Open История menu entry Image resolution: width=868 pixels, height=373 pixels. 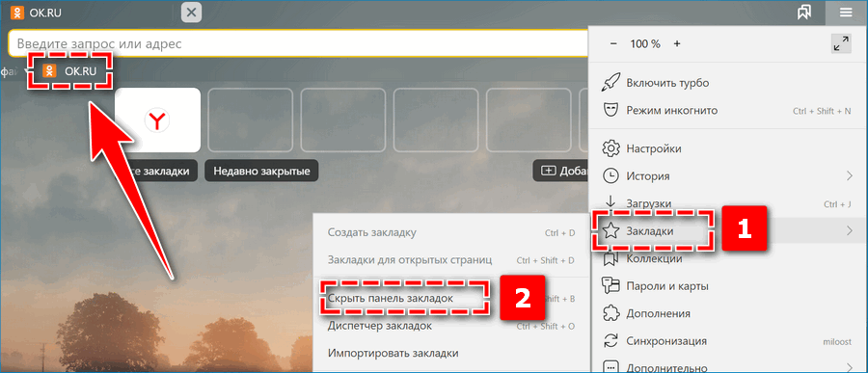click(728, 176)
